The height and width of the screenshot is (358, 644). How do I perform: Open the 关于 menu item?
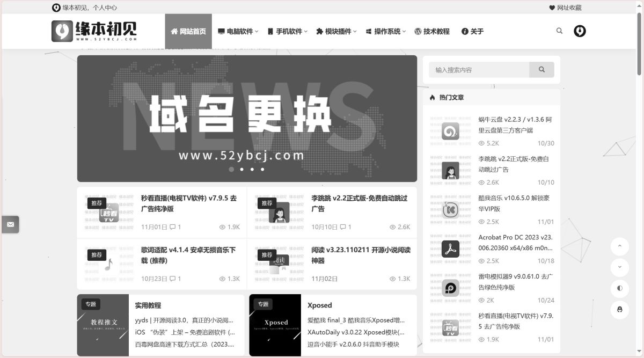pos(473,32)
